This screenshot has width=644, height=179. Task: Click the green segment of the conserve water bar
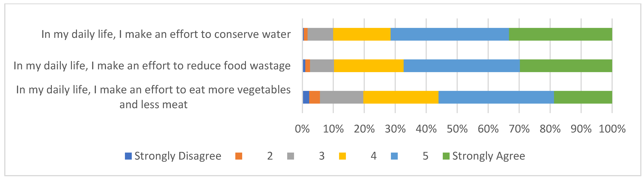coord(561,34)
